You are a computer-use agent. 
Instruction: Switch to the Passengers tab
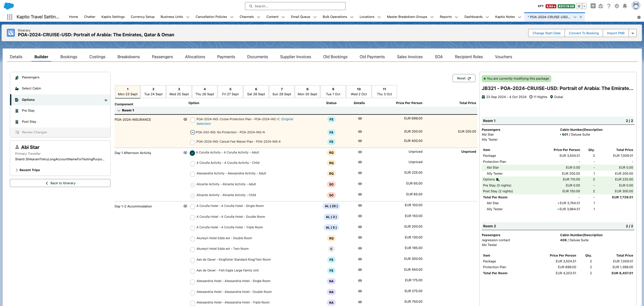tap(162, 57)
